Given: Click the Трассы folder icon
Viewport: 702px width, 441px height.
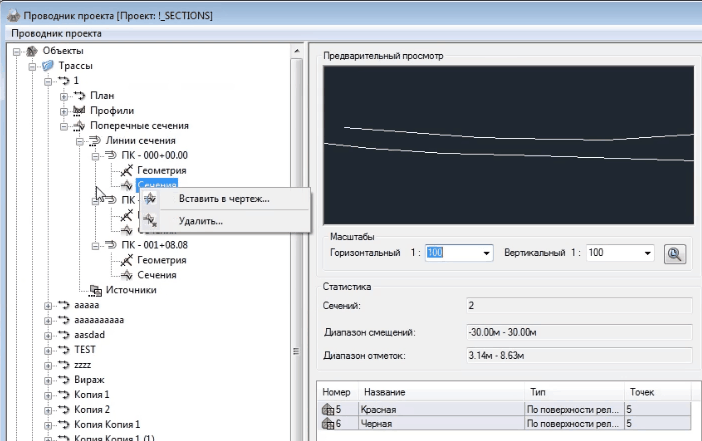Looking at the screenshot, I should pyautogui.click(x=48, y=66).
